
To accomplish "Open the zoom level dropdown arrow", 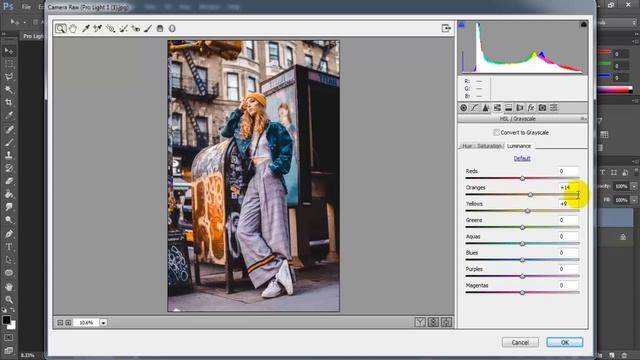I will tap(104, 322).
